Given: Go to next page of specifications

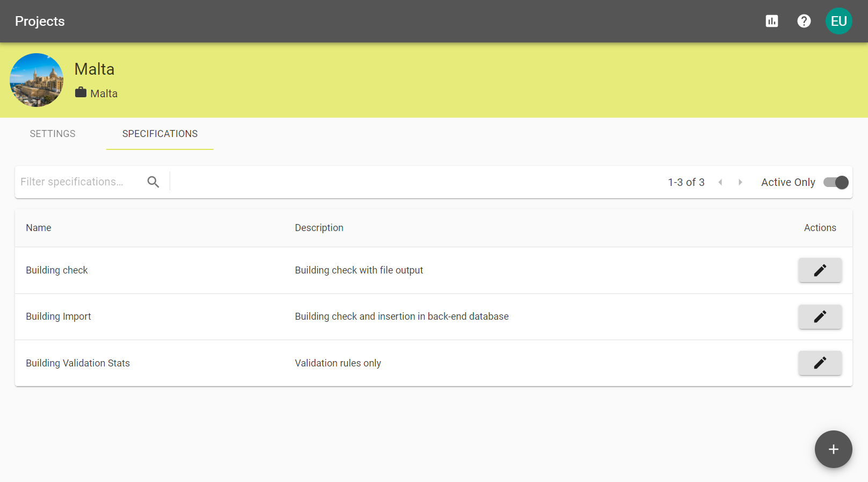Looking at the screenshot, I should pos(740,183).
